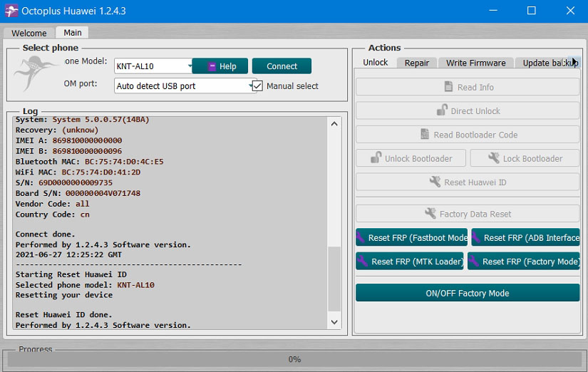Image resolution: width=588 pixels, height=372 pixels.
Task: Click Reset FRP (ADB Interface) button
Action: [x=525, y=237]
